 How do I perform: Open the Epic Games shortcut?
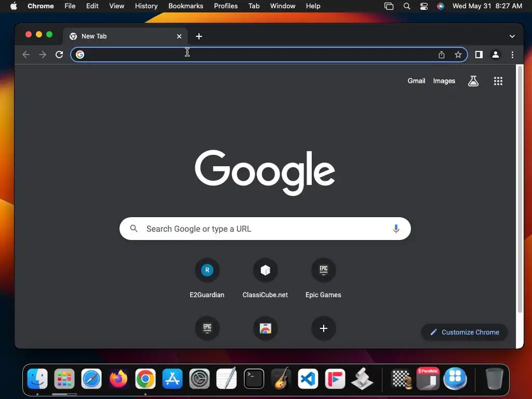323,278
